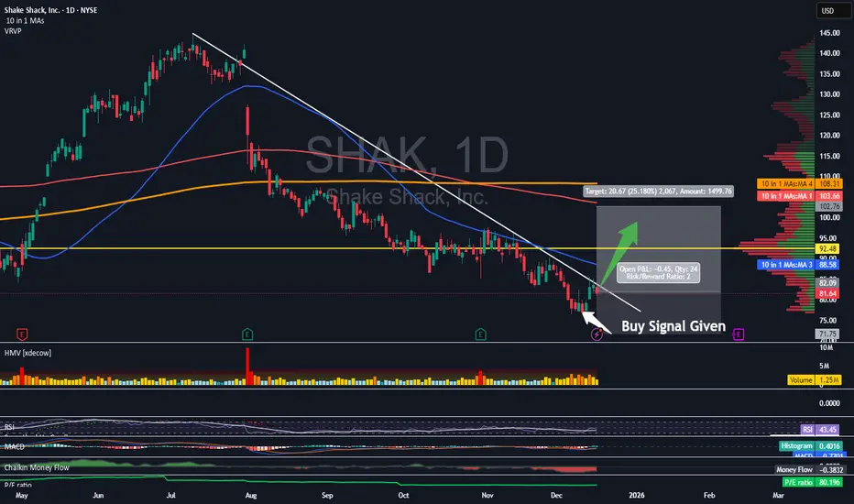Click the yellow Volume 1.25M label
The height and width of the screenshot is (504, 854).
(815, 380)
